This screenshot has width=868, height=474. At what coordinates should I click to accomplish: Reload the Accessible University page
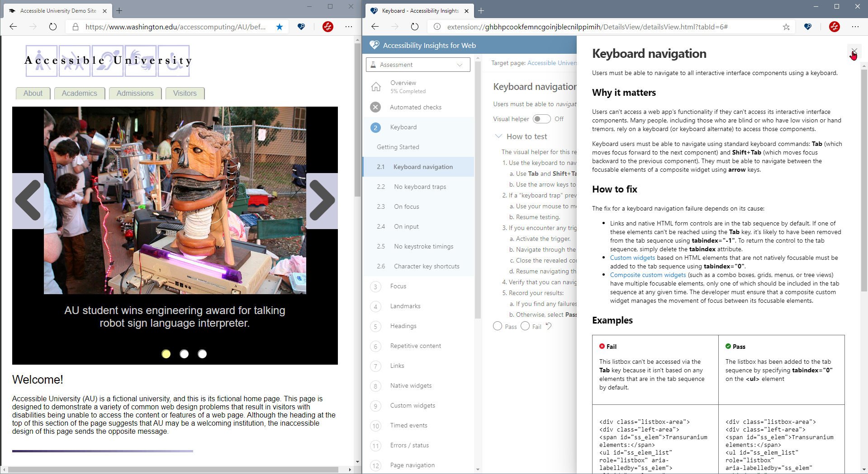[x=53, y=27]
